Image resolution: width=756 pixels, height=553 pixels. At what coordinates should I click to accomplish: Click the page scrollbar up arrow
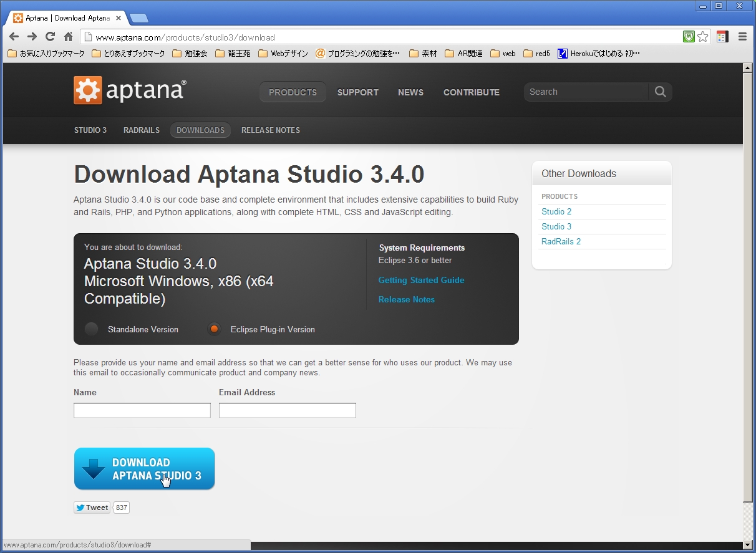pos(748,68)
